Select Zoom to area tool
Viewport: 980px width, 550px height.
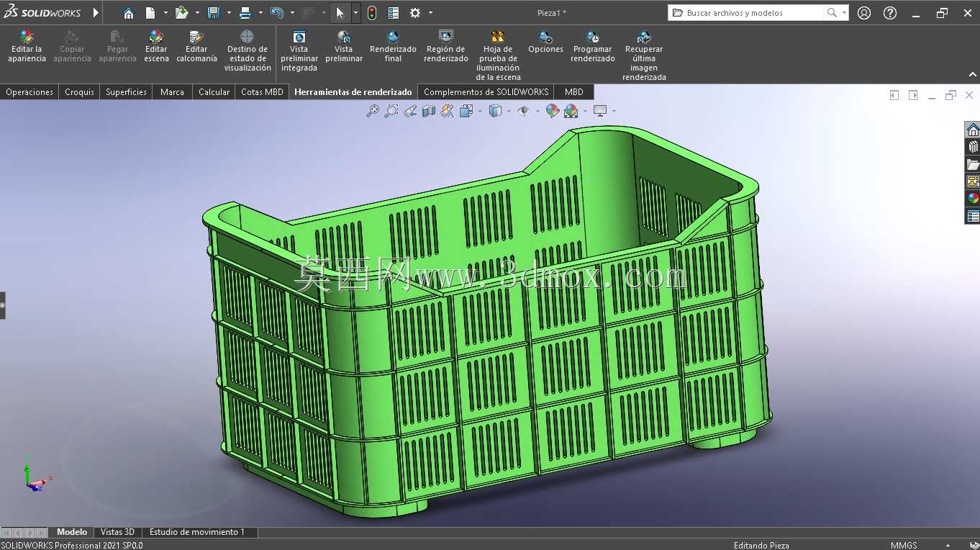[391, 111]
